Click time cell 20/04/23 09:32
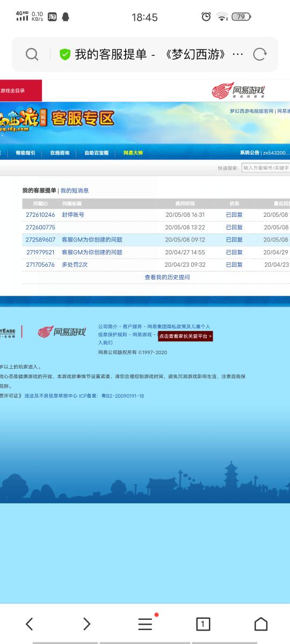Image resolution: width=290 pixels, height=644 pixels. pyautogui.click(x=185, y=265)
